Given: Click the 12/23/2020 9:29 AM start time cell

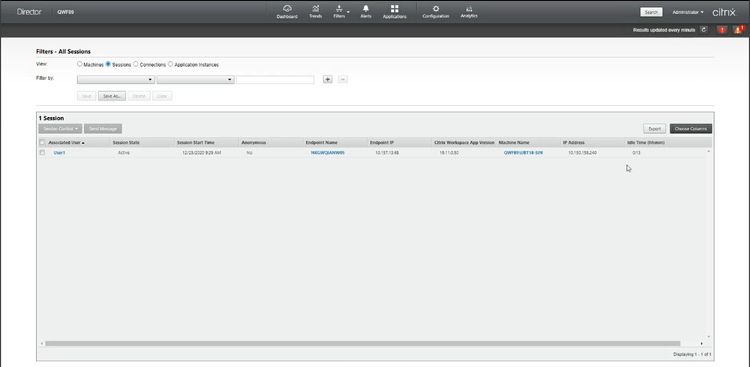Looking at the screenshot, I should (x=201, y=153).
